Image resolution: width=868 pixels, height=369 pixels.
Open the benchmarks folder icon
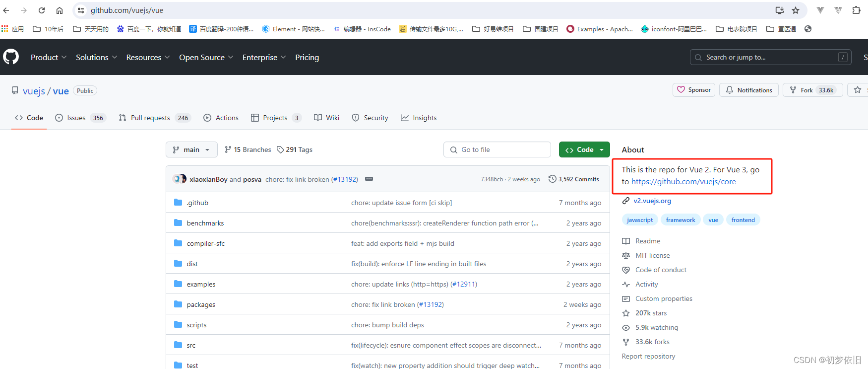click(x=178, y=223)
